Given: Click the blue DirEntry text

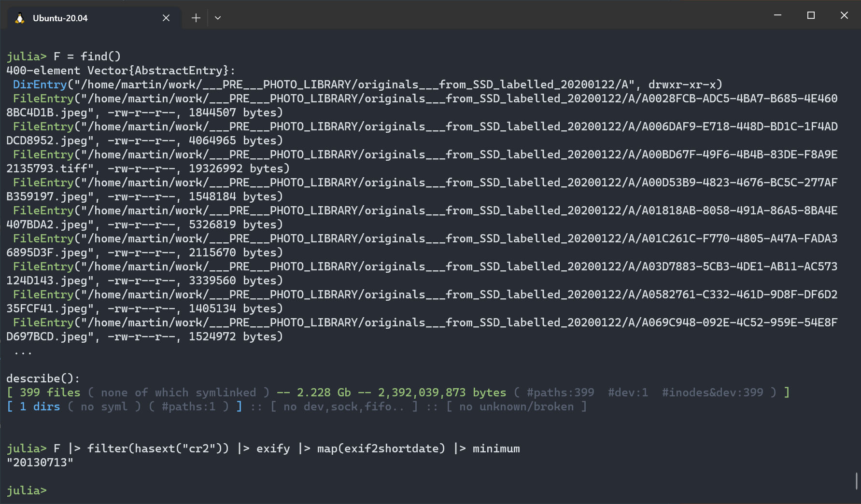Looking at the screenshot, I should (40, 84).
